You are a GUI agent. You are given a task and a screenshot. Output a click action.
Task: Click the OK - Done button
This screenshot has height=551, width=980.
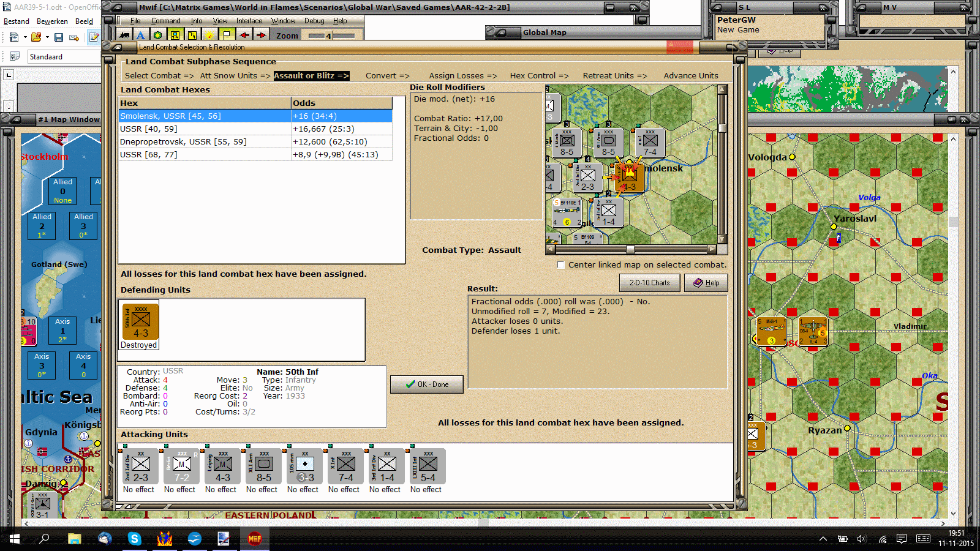click(x=427, y=384)
